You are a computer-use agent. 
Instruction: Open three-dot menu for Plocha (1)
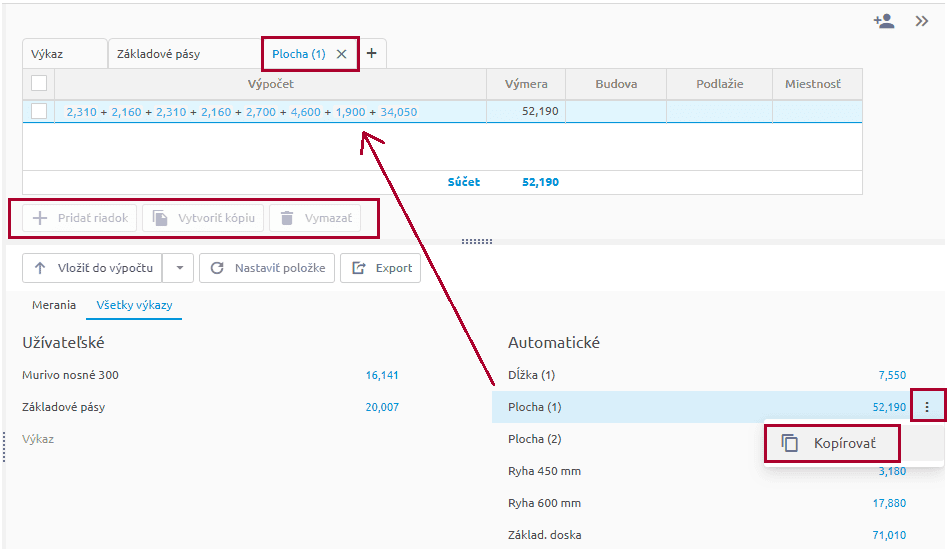(928, 407)
